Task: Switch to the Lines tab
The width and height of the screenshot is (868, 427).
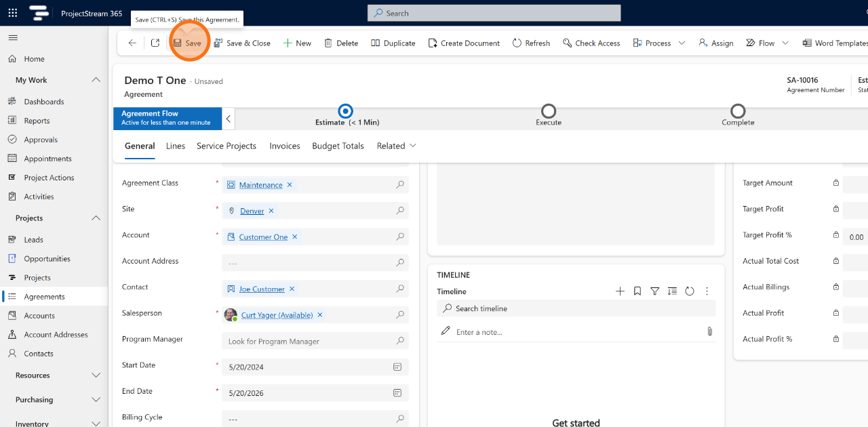Action: tap(176, 146)
